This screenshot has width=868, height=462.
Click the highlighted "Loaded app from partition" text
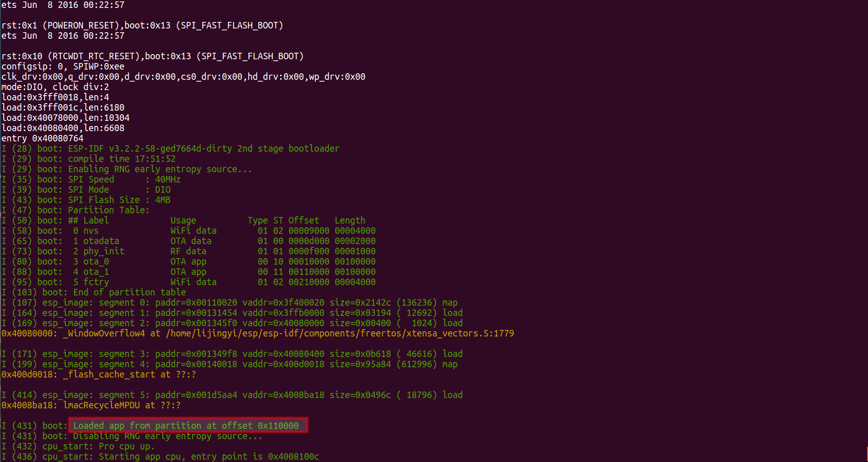click(x=186, y=426)
